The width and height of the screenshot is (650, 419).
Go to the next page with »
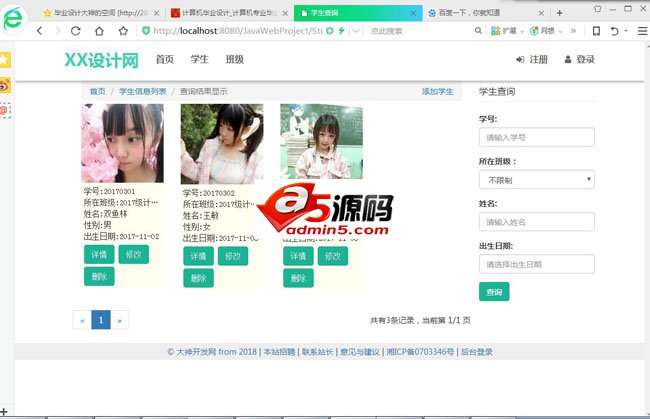click(x=120, y=320)
